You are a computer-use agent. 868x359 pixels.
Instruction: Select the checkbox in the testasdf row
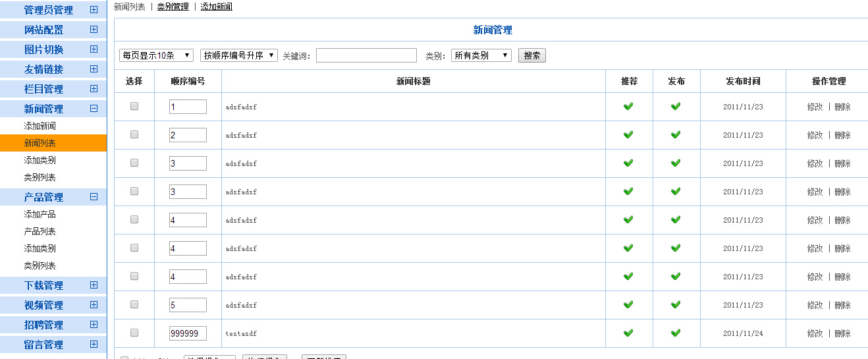click(134, 333)
